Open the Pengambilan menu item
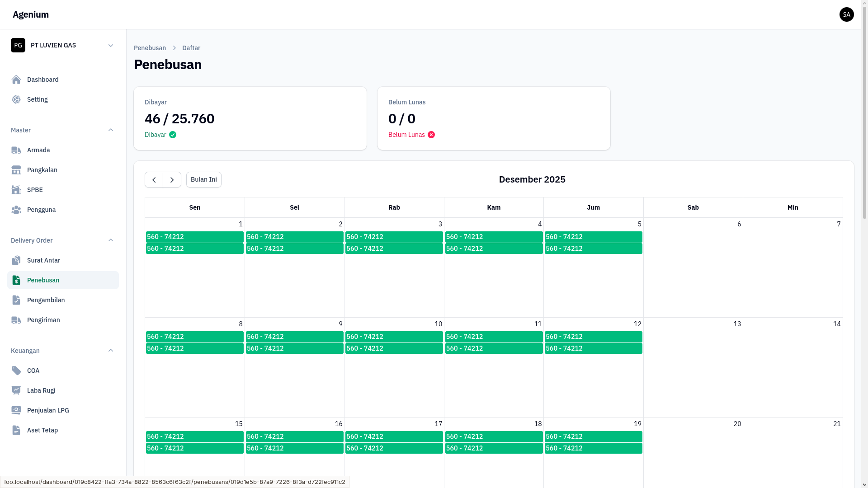 (x=63, y=300)
